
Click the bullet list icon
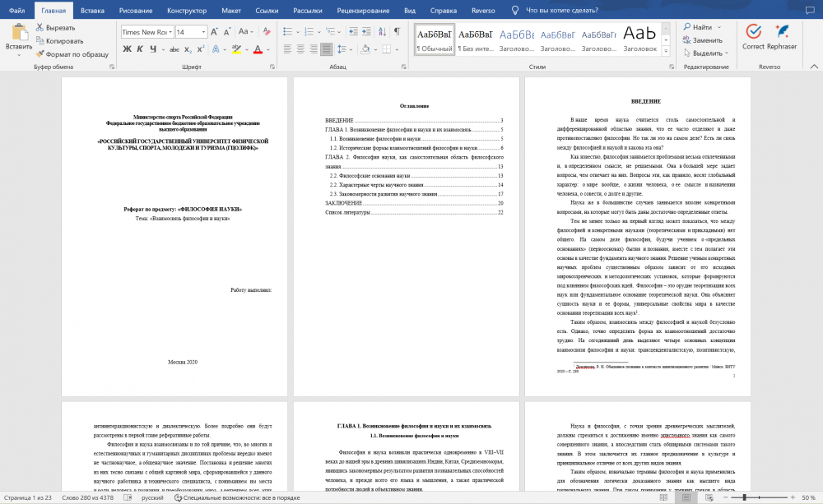[287, 32]
